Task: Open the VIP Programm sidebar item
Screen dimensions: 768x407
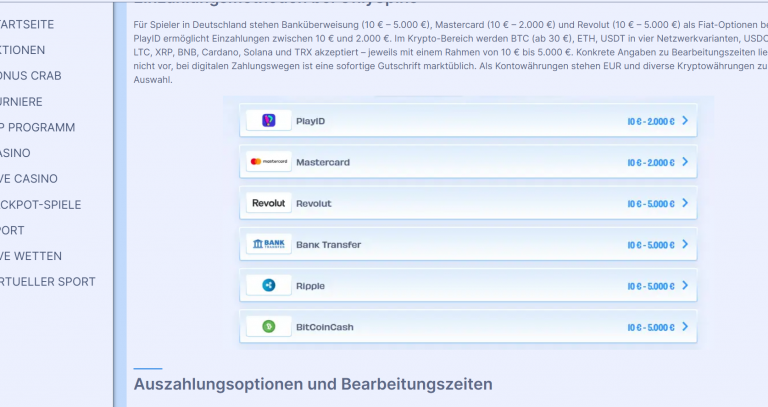Action: click(x=38, y=127)
